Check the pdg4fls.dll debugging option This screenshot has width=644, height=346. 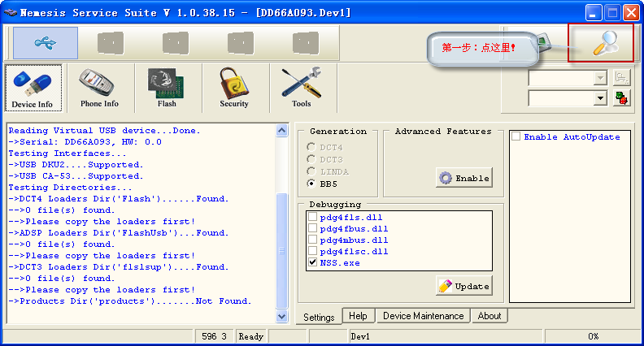[x=313, y=218]
